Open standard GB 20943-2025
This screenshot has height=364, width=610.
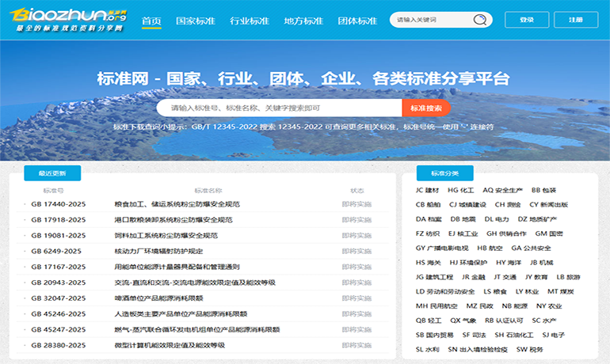(59, 282)
